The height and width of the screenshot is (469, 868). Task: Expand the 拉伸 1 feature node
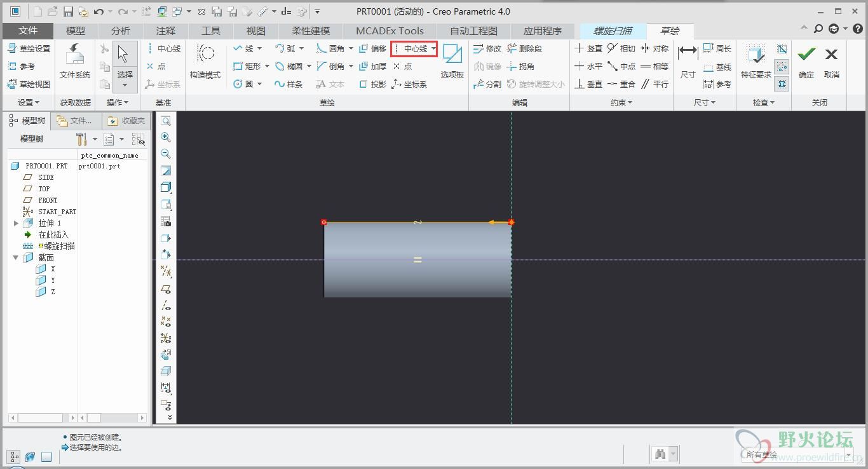tap(16, 223)
